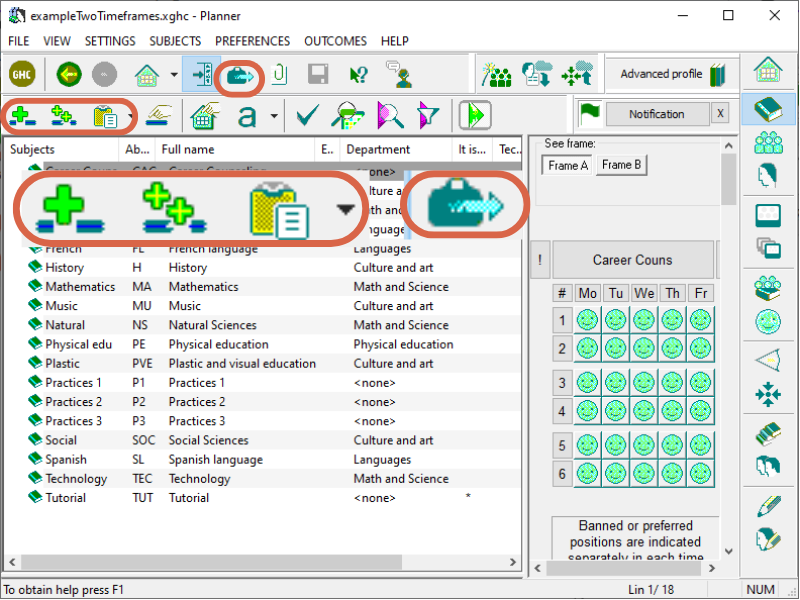The width and height of the screenshot is (800, 600).
Task: Switch to Frame B
Action: coord(621,165)
